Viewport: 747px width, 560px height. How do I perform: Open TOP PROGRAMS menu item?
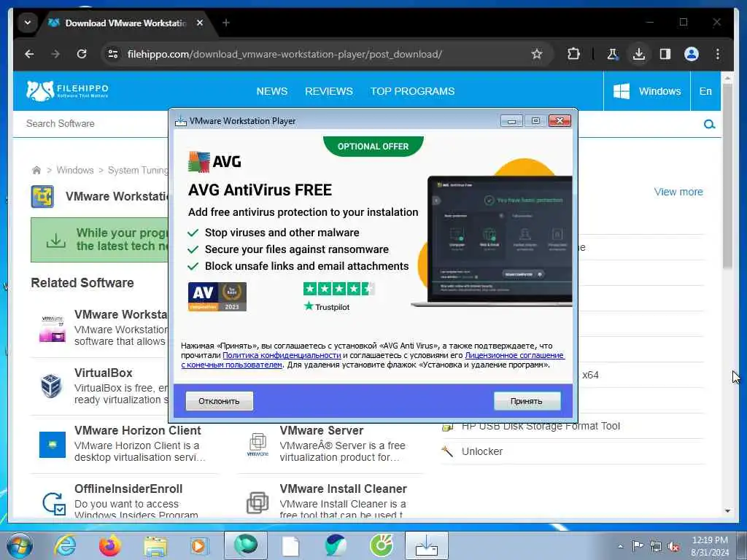tap(413, 91)
